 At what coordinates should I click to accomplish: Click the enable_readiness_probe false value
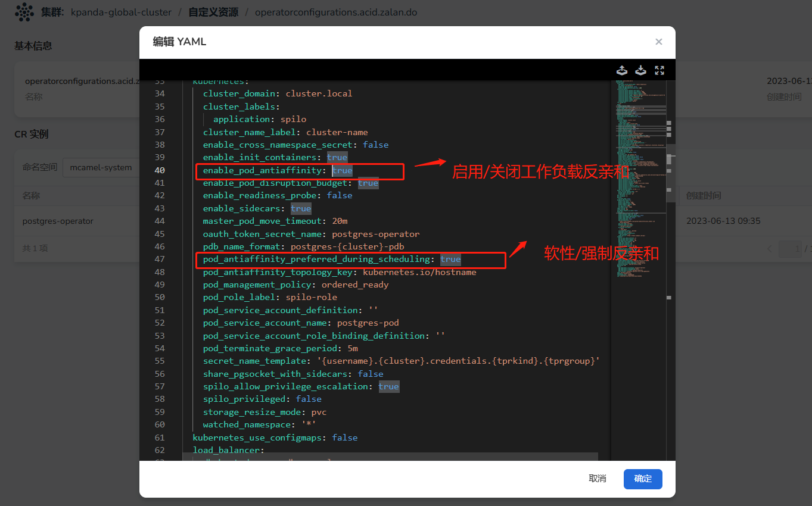(340, 195)
